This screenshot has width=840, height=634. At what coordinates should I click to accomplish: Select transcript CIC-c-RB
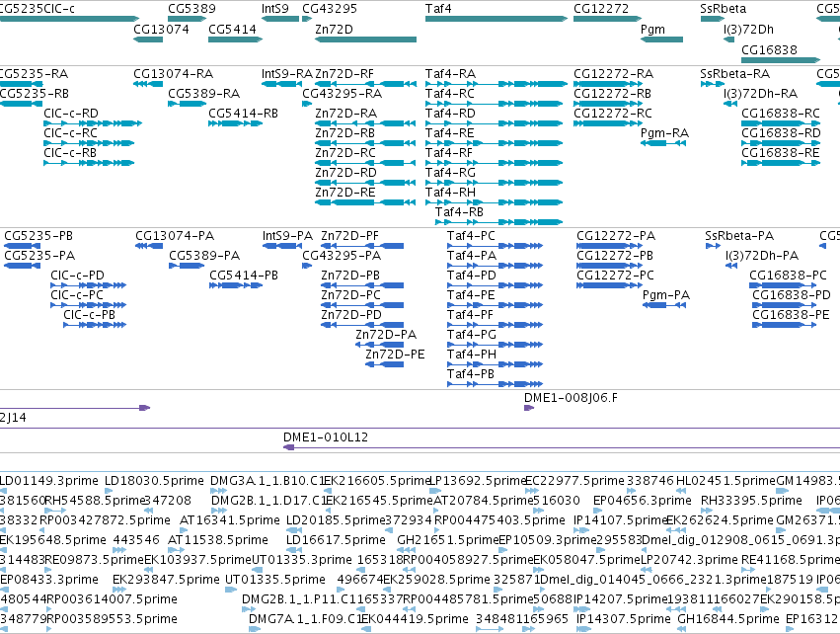[x=70, y=153]
